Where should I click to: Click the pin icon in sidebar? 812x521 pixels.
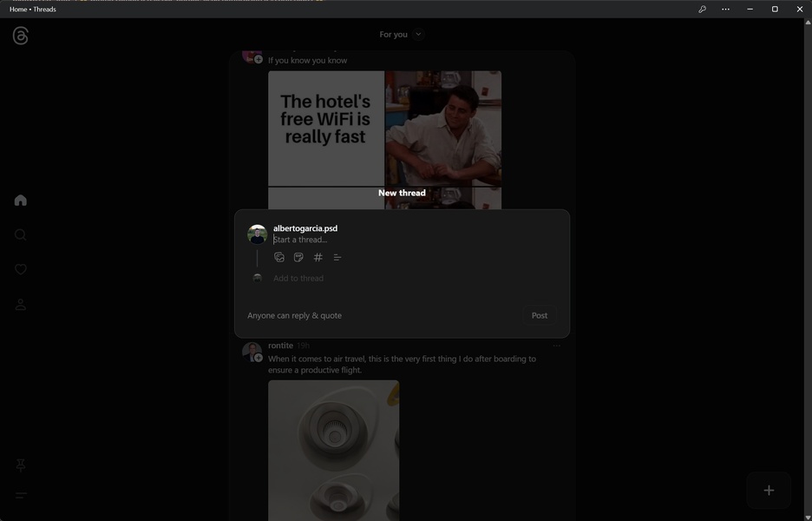click(20, 465)
